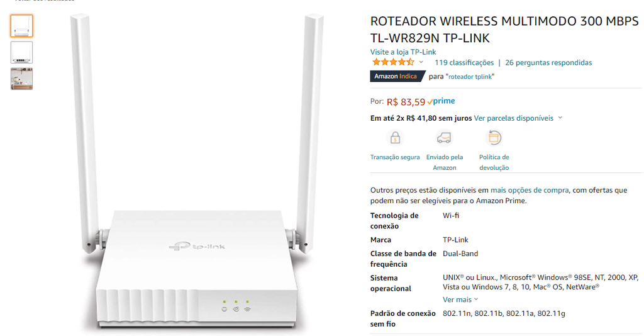644x336 pixels.
Task: Click the Amazon Indica badge
Action: 397,76
